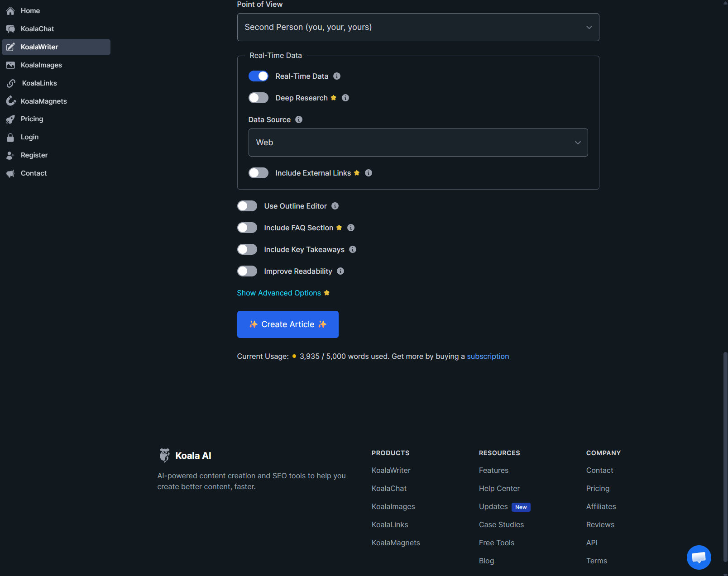This screenshot has height=576, width=728.
Task: Open the Point of View dropdown
Action: click(418, 27)
